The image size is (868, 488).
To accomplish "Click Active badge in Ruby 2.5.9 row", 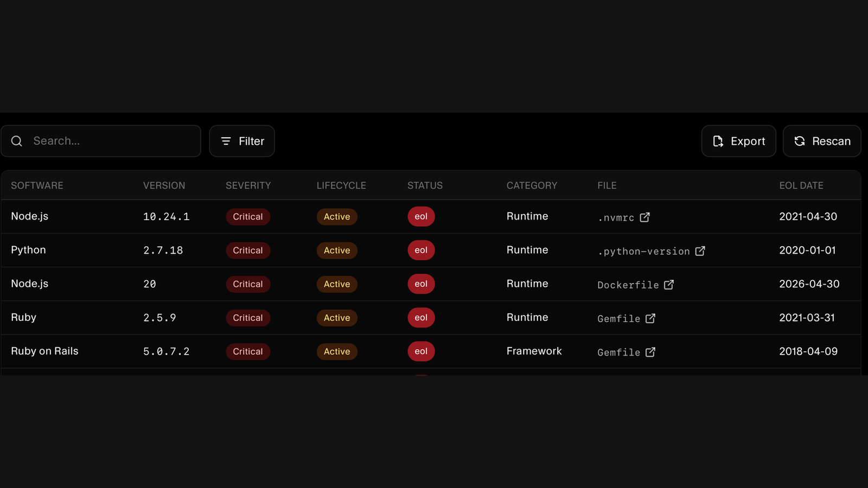I will tap(337, 318).
